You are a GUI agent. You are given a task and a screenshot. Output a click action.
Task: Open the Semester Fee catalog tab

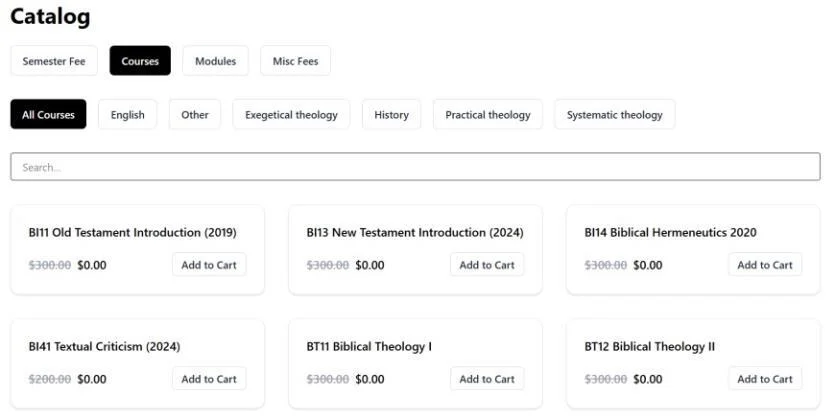pos(54,61)
